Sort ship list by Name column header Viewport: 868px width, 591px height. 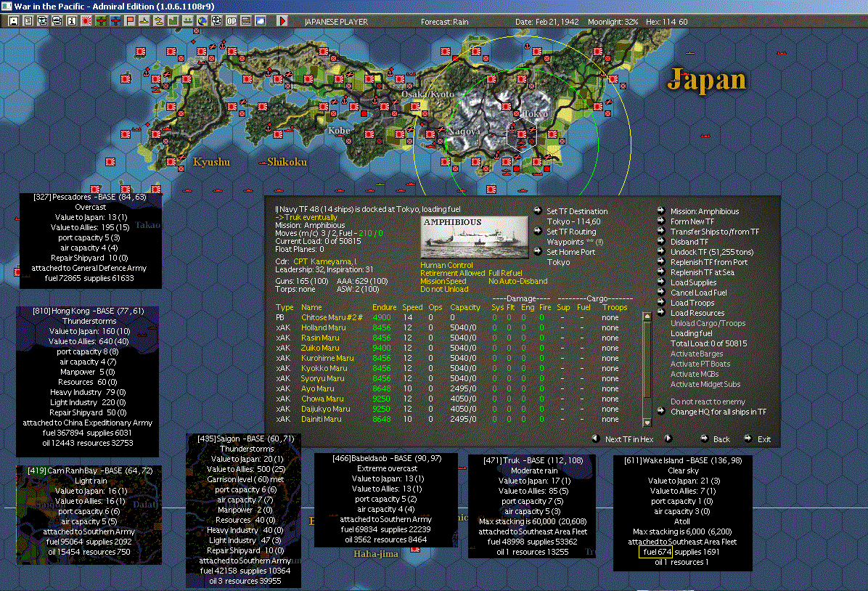(x=311, y=307)
